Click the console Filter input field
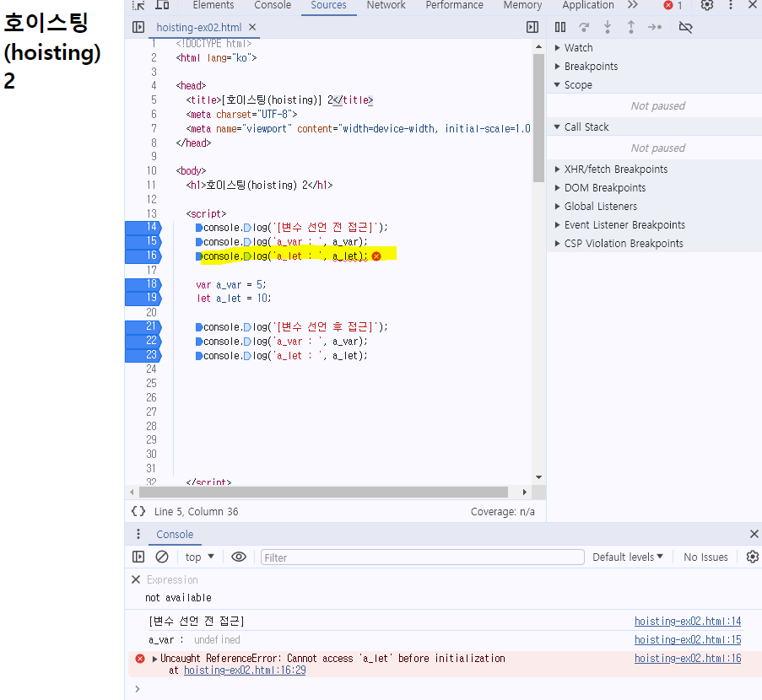 pyautogui.click(x=422, y=557)
